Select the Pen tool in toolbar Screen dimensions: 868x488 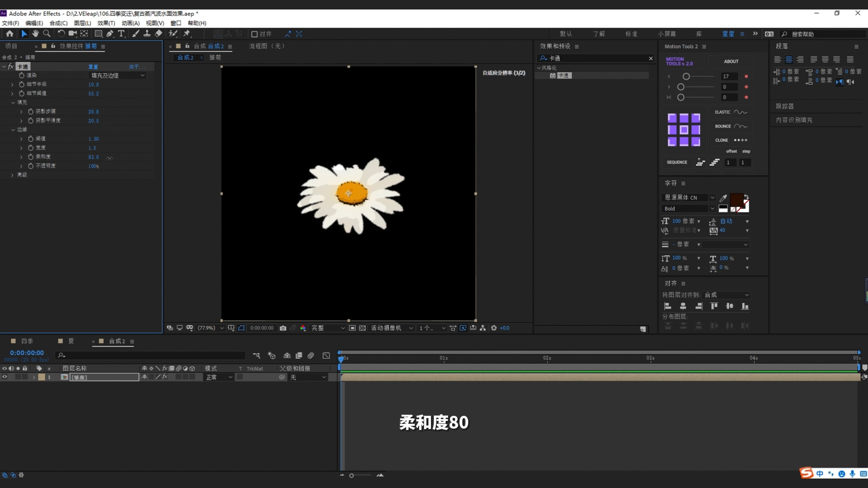click(x=110, y=34)
